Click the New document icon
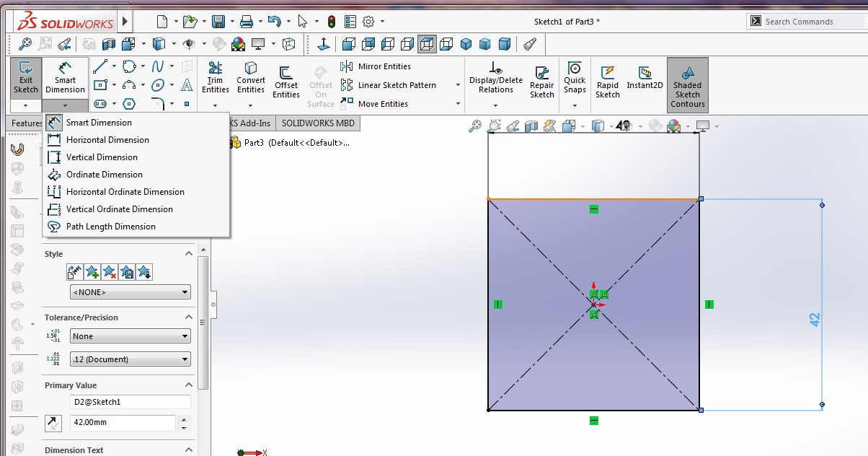The image size is (868, 456). click(x=162, y=21)
